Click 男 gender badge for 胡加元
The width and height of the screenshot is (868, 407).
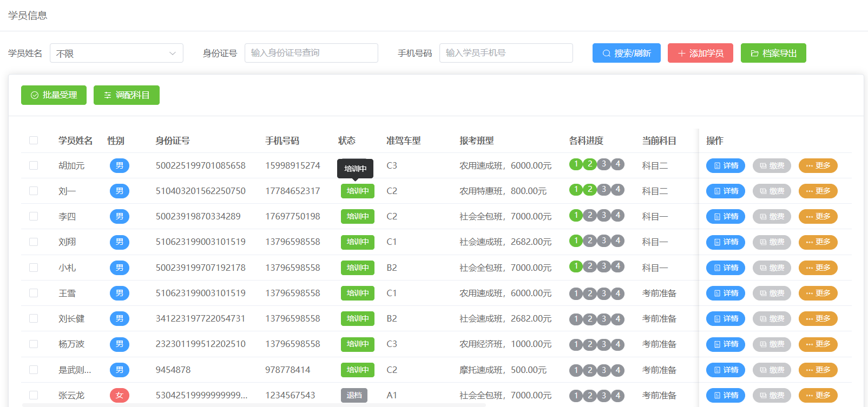coord(120,165)
